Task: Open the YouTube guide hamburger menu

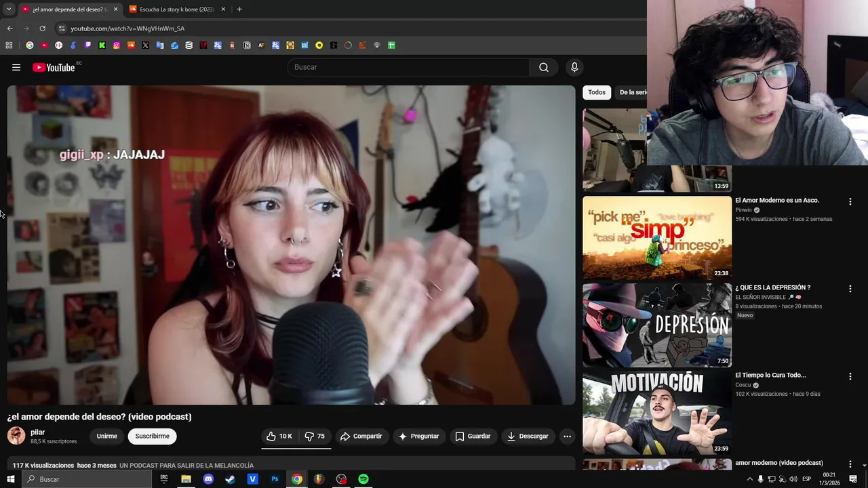Action: coord(16,67)
